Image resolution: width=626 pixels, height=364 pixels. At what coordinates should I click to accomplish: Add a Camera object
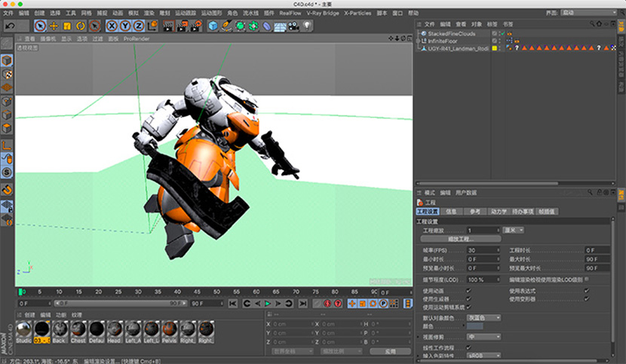click(293, 26)
